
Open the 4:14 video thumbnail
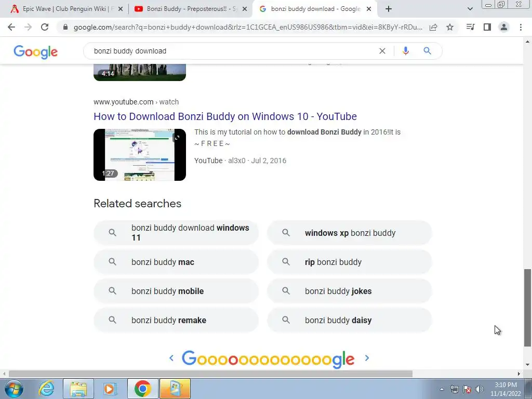click(x=140, y=72)
